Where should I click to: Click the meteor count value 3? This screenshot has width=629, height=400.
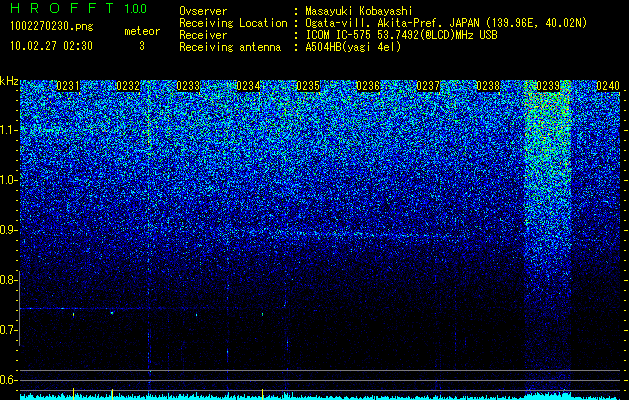pos(142,46)
